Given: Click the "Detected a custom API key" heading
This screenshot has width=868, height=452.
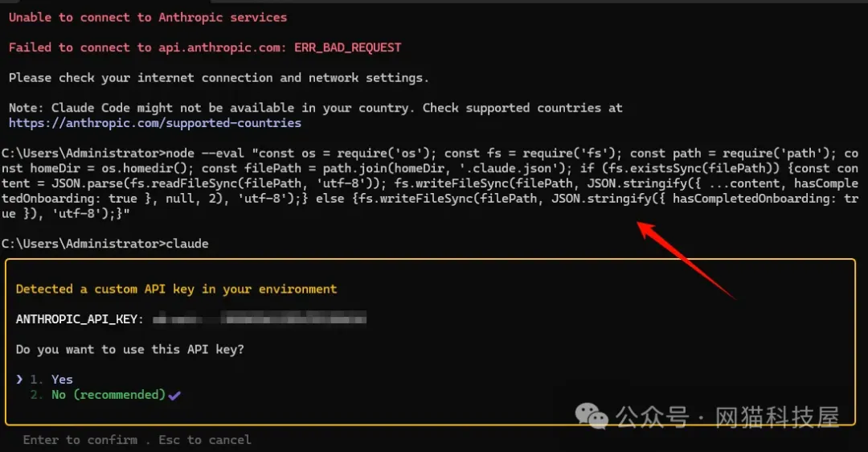Looking at the screenshot, I should pyautogui.click(x=176, y=289).
